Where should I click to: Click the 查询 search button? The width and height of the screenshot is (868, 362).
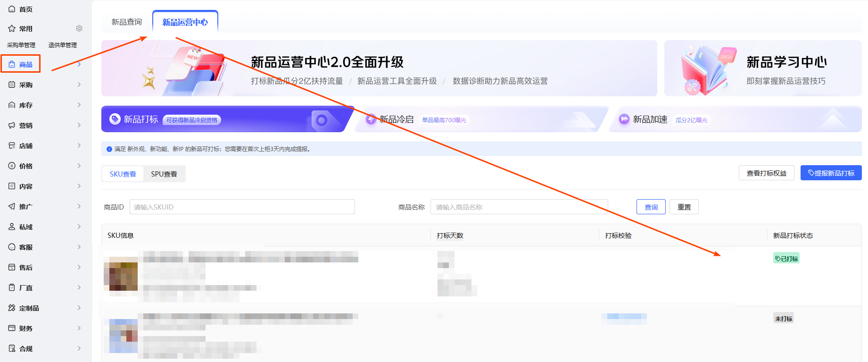click(651, 207)
